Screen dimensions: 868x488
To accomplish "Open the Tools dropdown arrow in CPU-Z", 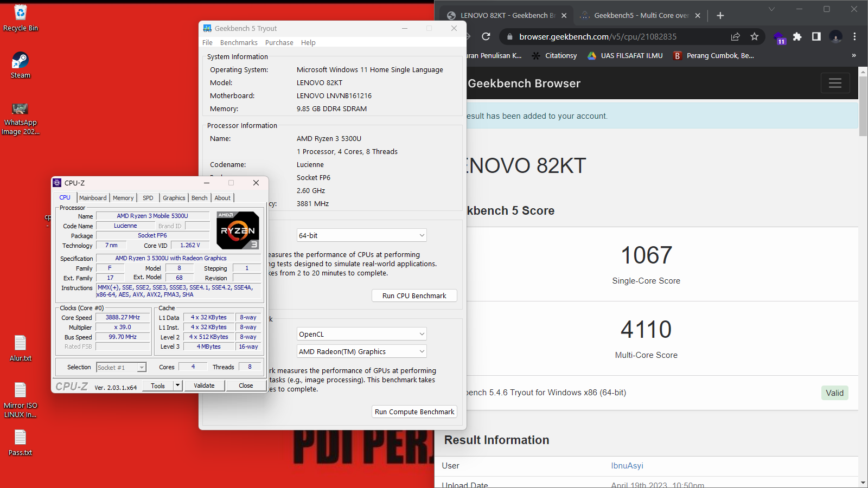I will [177, 386].
